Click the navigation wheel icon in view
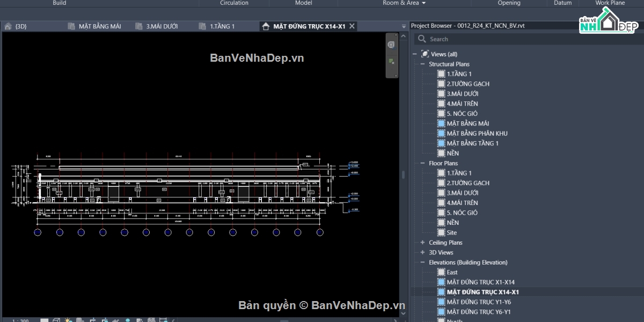The width and height of the screenshot is (644, 322). click(391, 45)
